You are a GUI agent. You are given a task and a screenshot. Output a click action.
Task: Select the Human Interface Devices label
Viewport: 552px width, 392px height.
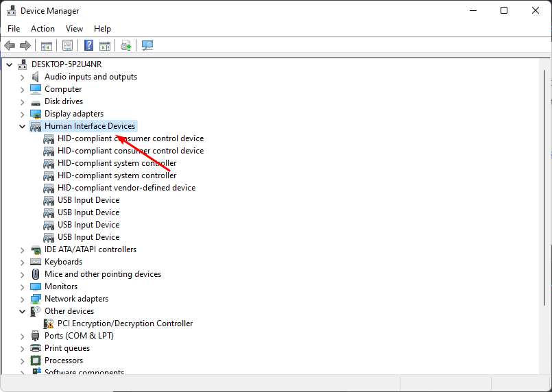click(90, 126)
